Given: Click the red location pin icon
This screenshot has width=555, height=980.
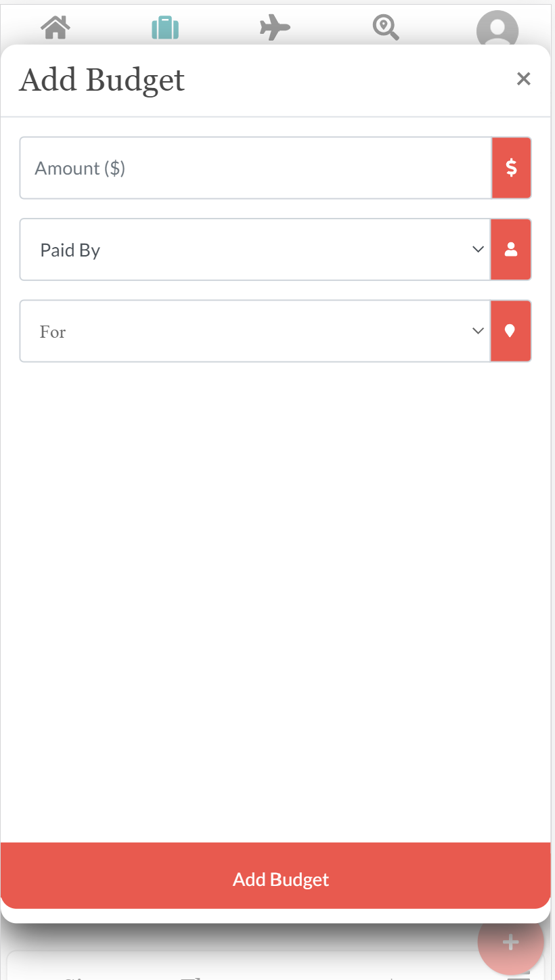Looking at the screenshot, I should click(510, 331).
